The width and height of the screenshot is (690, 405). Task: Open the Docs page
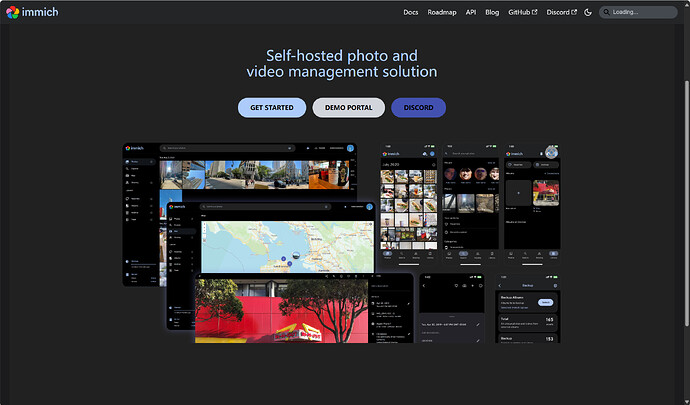tap(411, 12)
